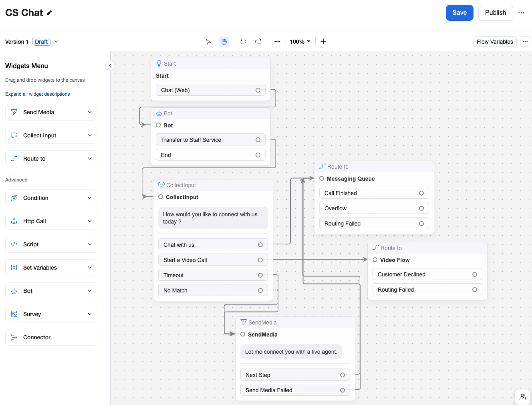The width and height of the screenshot is (532, 405).
Task: Open the Version 1 dropdown
Action: [56, 41]
